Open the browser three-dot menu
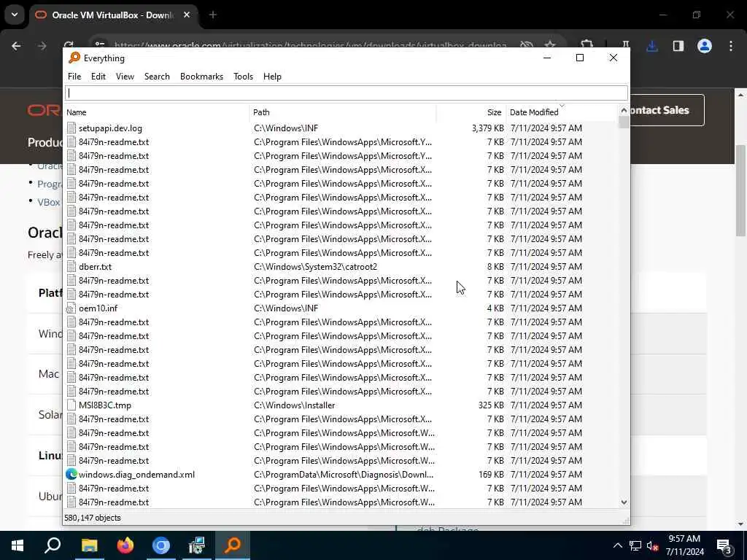Image resolution: width=747 pixels, height=560 pixels. coord(731,46)
